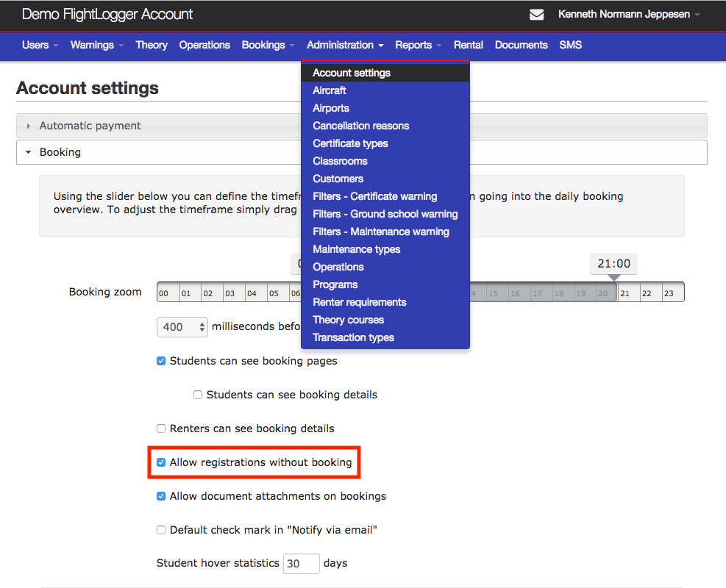Select Operations in Administration dropdown list

(x=385, y=267)
